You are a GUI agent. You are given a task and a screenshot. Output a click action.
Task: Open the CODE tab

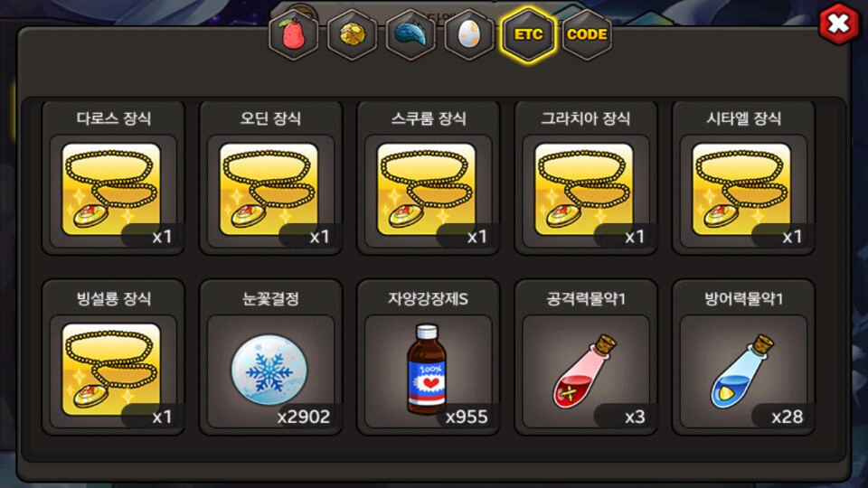point(587,35)
